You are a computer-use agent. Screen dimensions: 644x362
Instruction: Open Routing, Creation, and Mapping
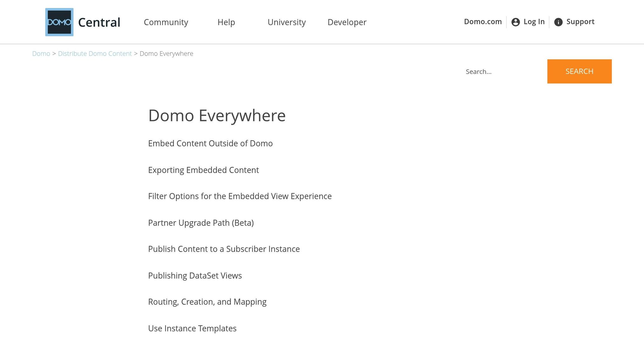207,301
